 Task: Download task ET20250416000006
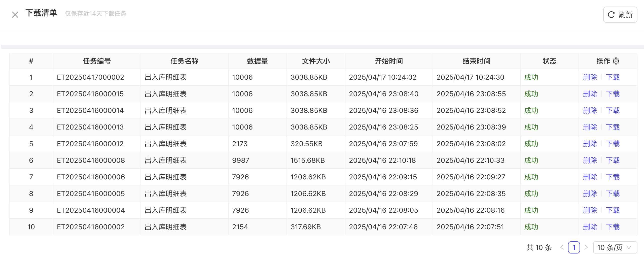613,177
